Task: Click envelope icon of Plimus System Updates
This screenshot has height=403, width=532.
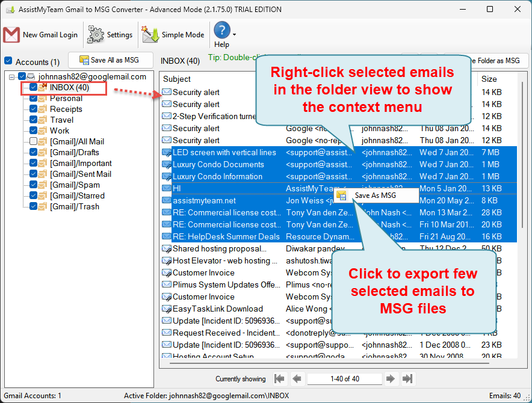Action: 166,285
